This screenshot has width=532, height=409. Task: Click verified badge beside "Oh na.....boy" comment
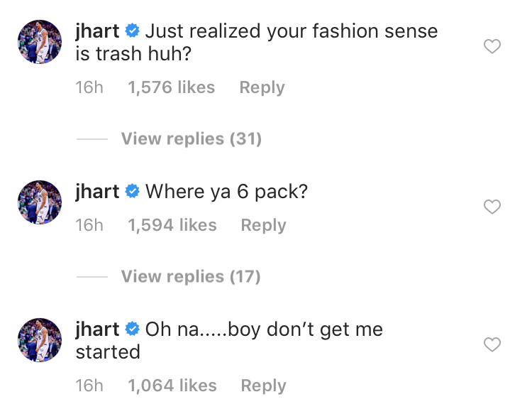[133, 329]
